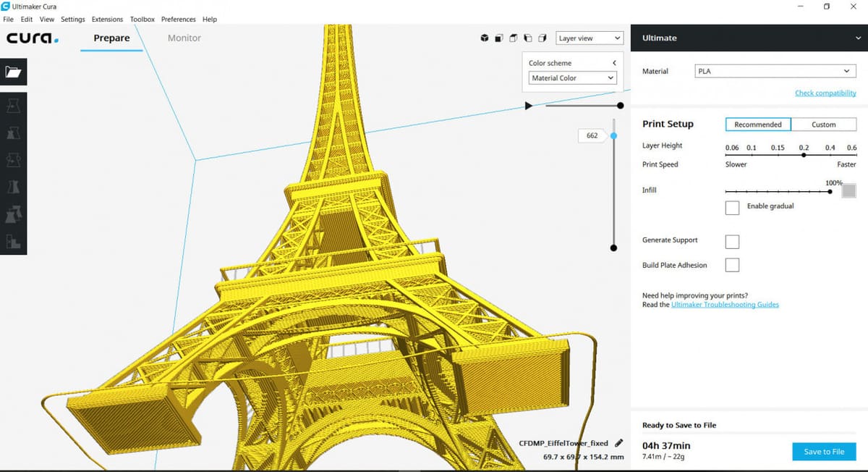Click the Save to File button
Screen dimensions: 868x472
pos(824,452)
